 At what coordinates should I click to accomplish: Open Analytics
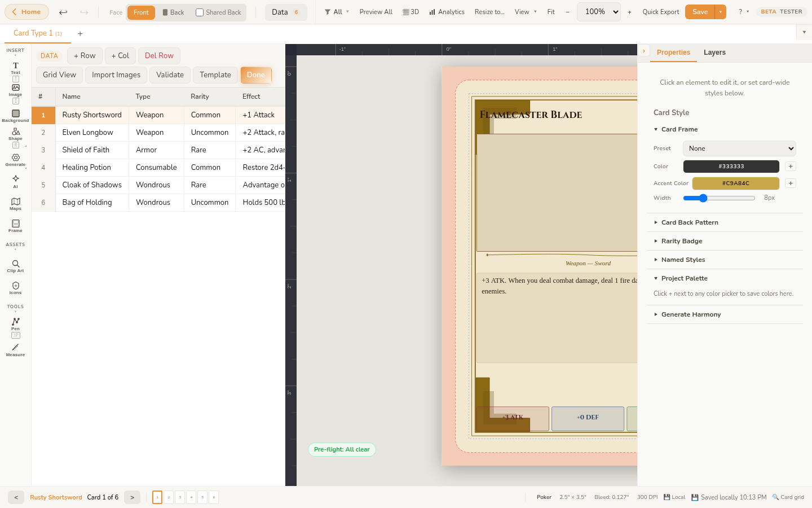pos(447,12)
